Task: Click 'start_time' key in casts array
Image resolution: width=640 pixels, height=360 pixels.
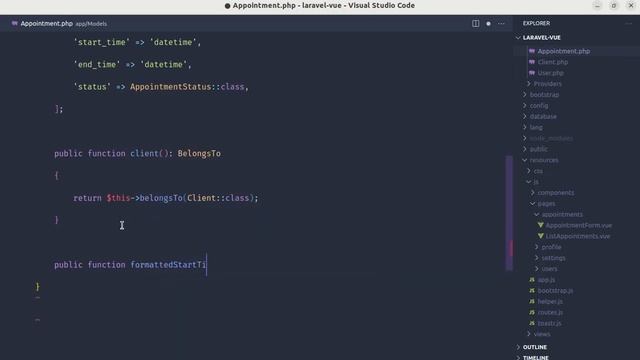Action: [x=102, y=42]
